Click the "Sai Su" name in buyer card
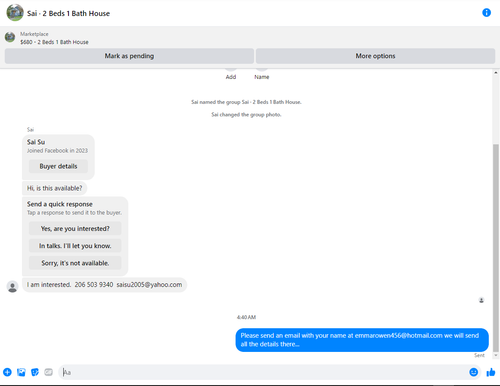This screenshot has height=386, width=500. [36, 142]
